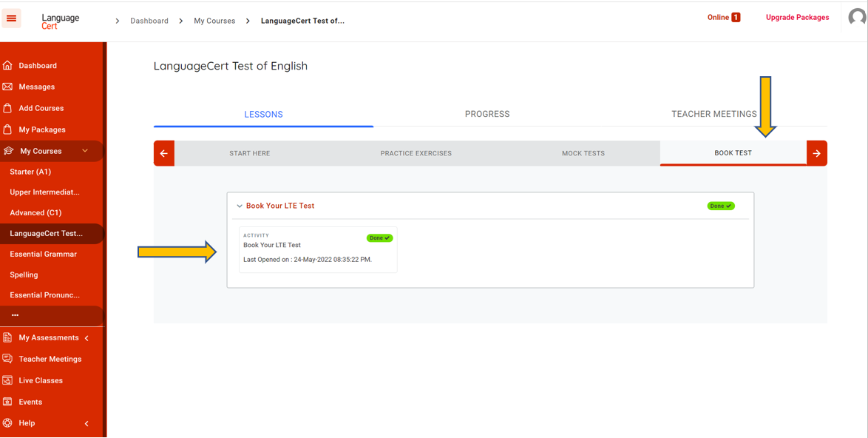The height and width of the screenshot is (438, 868).
Task: Expand the Help sidebar menu
Action: [x=87, y=424]
